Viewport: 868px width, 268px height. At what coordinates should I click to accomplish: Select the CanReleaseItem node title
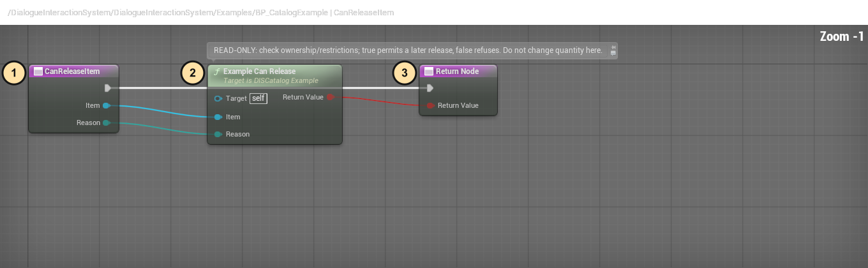pyautogui.click(x=71, y=71)
